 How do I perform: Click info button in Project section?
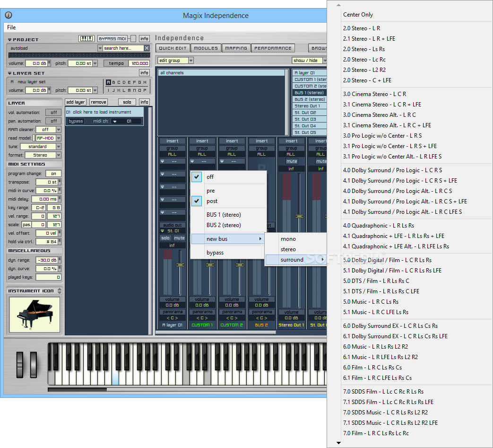click(x=144, y=38)
